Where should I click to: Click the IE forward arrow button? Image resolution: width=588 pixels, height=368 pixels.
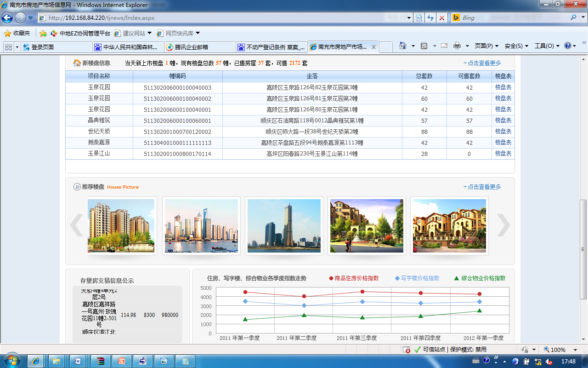tap(20, 18)
